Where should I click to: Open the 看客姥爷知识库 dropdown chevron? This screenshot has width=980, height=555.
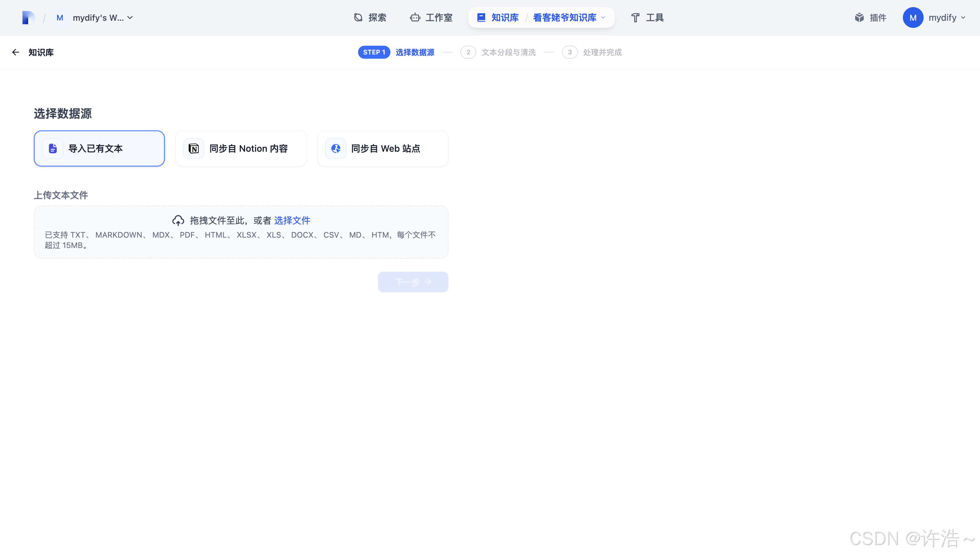[603, 18]
